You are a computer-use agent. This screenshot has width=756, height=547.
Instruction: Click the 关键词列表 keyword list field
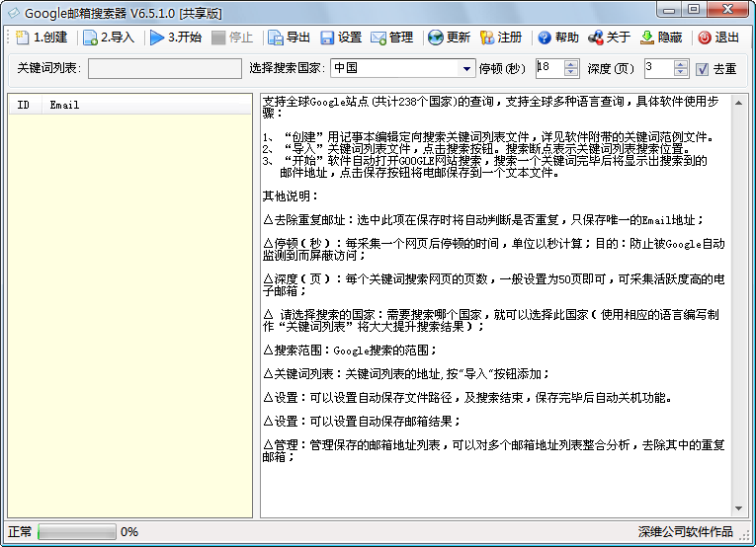(164, 69)
